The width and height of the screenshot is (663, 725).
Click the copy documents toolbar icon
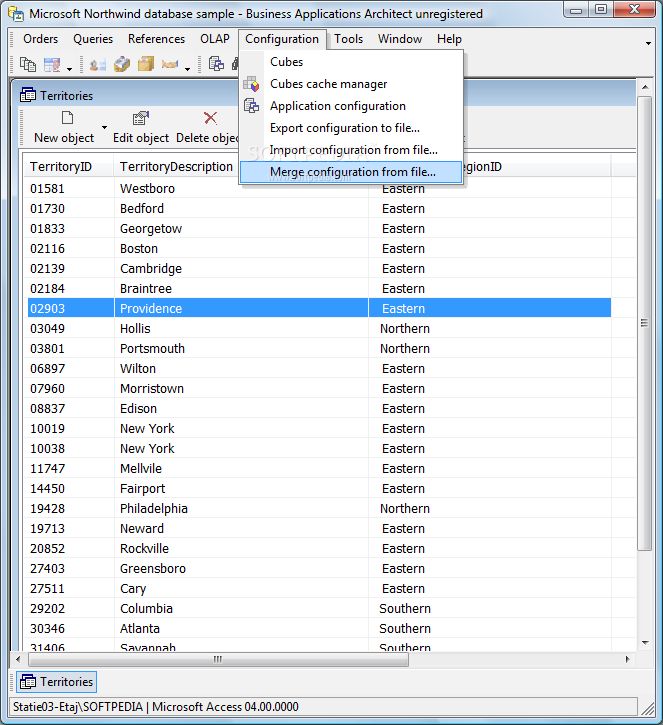pos(28,64)
